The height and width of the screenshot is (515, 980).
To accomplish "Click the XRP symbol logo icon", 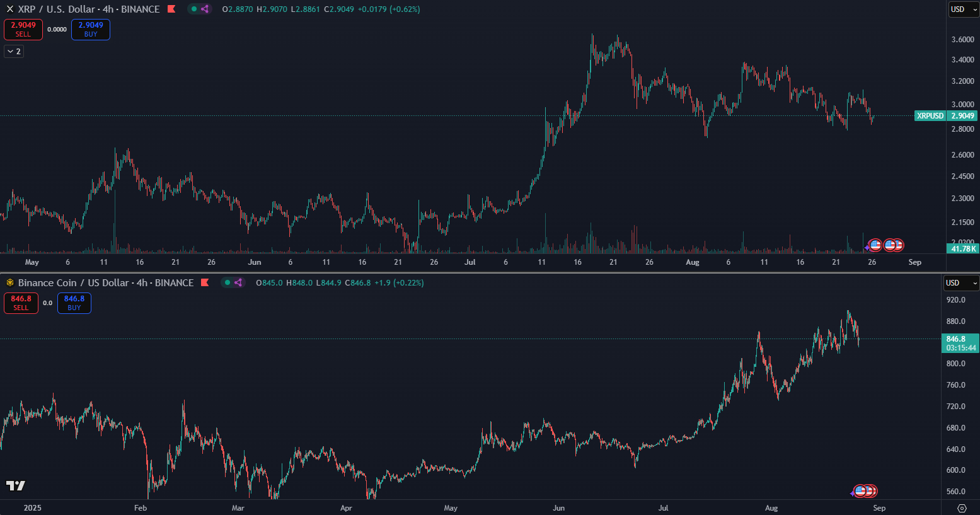I will coord(9,9).
